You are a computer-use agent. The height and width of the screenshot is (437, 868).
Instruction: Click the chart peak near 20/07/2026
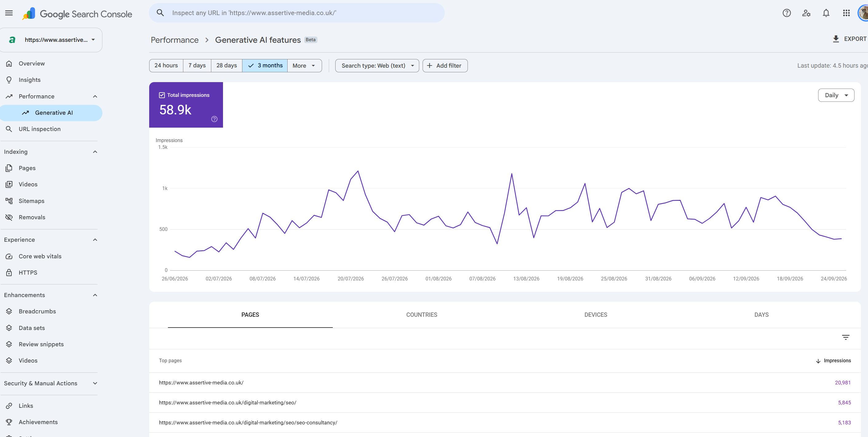358,171
